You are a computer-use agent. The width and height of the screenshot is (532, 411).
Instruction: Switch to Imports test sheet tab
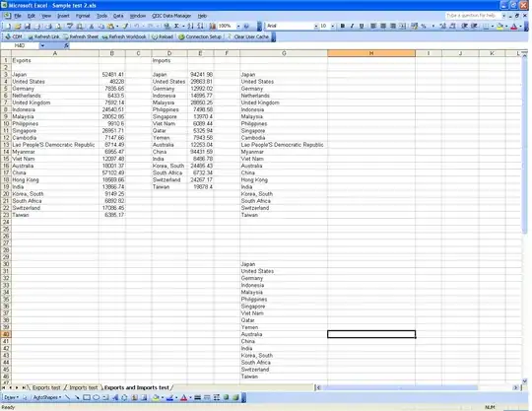click(x=84, y=387)
